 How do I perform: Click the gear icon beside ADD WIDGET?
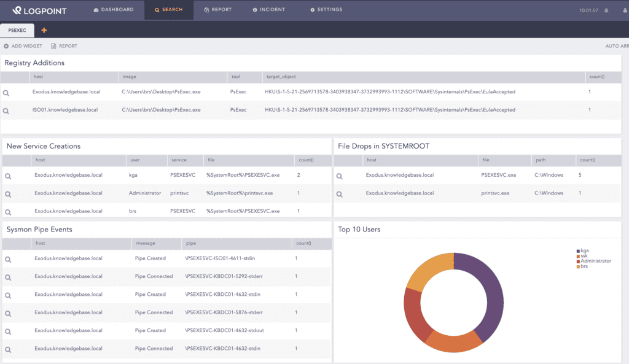7,45
